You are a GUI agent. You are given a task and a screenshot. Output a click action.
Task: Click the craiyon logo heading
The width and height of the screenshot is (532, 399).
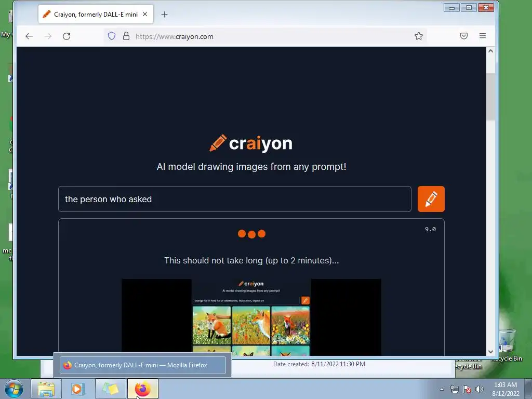[251, 143]
